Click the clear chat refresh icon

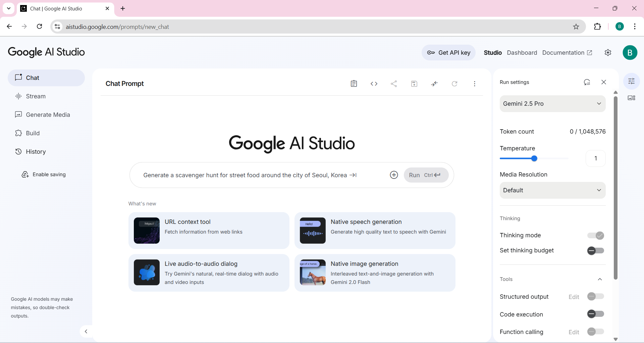[454, 84]
